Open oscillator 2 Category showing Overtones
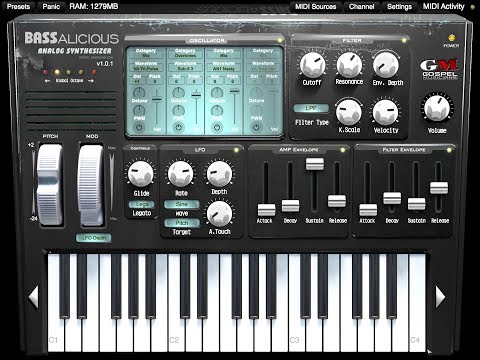 tap(185, 56)
